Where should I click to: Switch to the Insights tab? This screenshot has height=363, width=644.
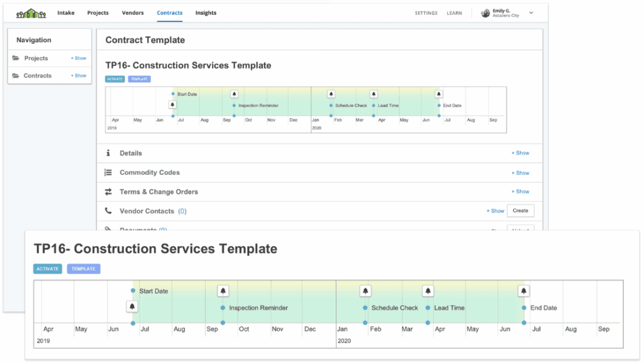tap(206, 13)
